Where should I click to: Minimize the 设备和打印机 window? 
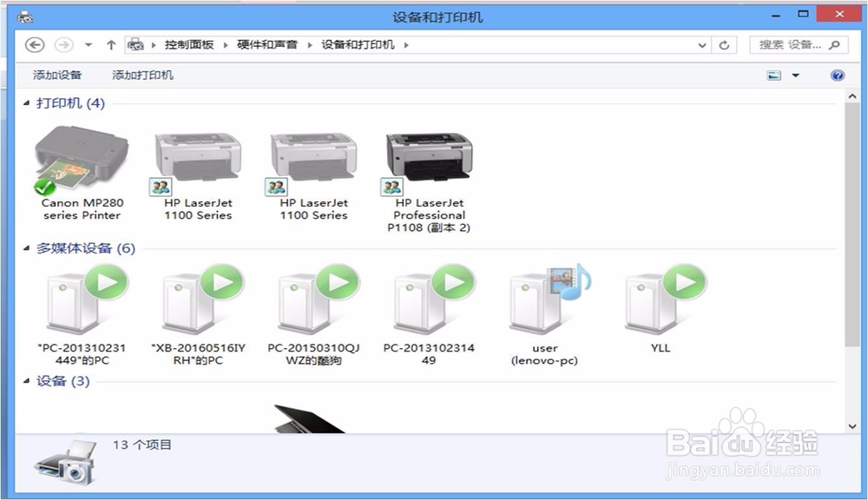click(x=775, y=15)
